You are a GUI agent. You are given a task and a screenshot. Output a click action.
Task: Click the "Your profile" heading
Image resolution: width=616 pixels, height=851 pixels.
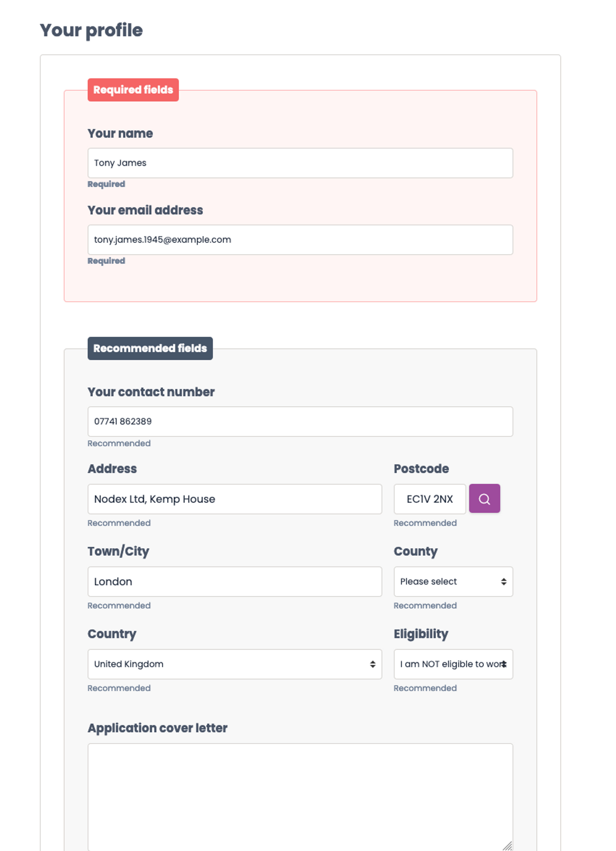91,30
